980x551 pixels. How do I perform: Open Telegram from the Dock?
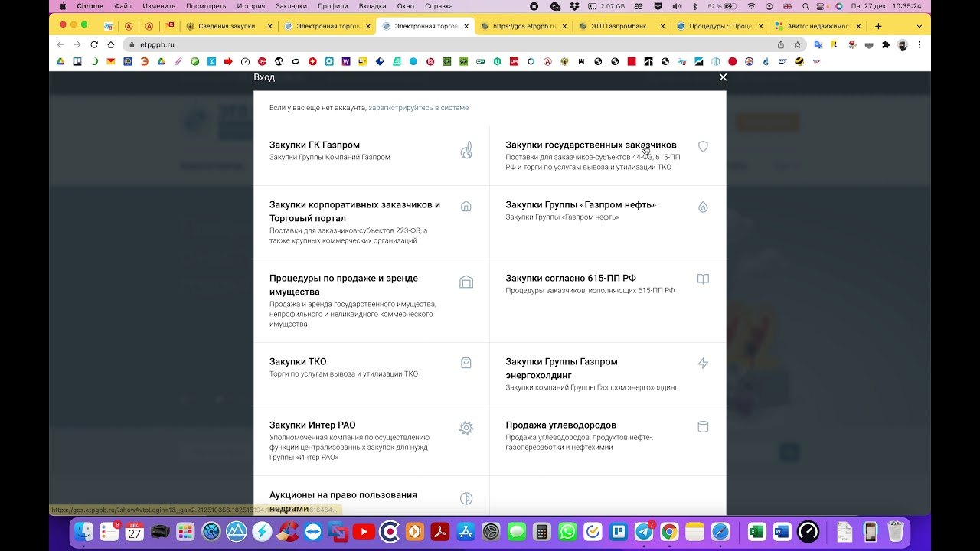tap(644, 532)
